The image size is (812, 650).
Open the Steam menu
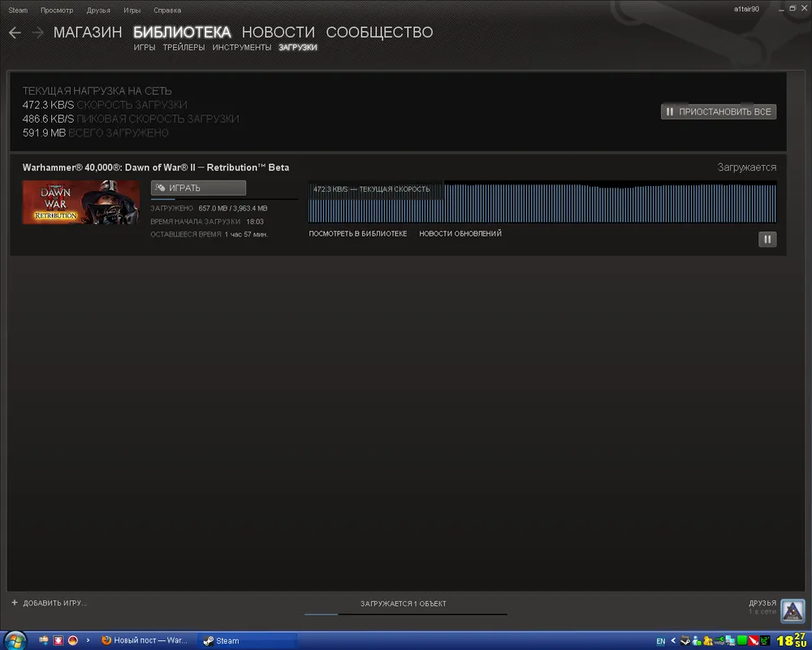[x=18, y=10]
